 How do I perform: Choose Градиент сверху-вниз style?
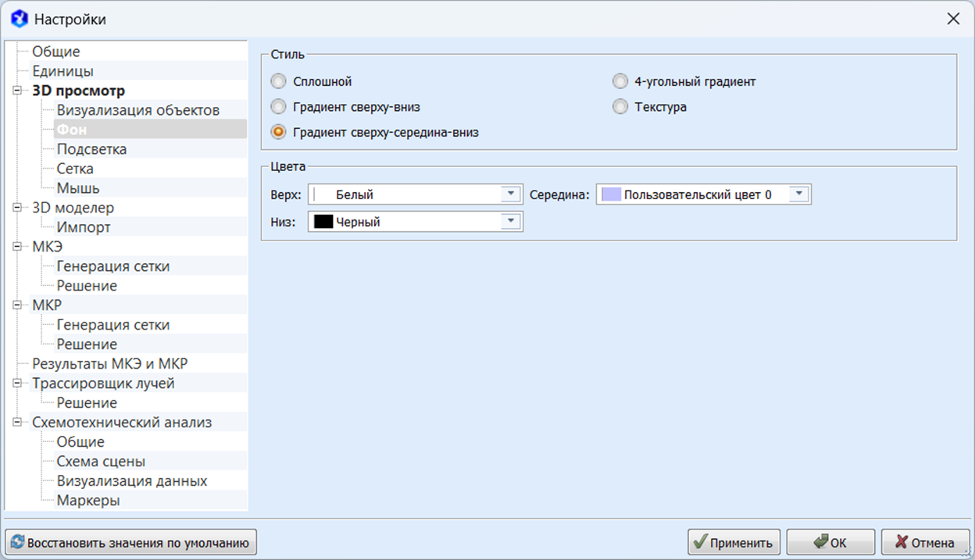coord(278,107)
